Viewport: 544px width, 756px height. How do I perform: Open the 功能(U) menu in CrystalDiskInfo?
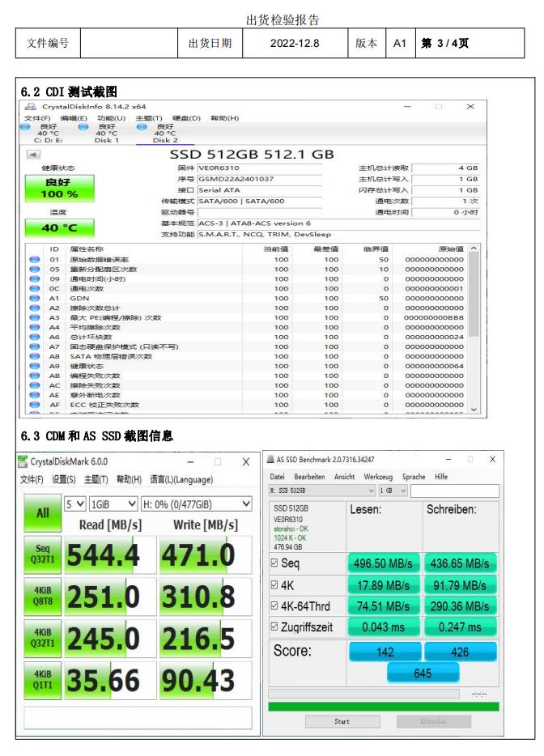[x=112, y=118]
